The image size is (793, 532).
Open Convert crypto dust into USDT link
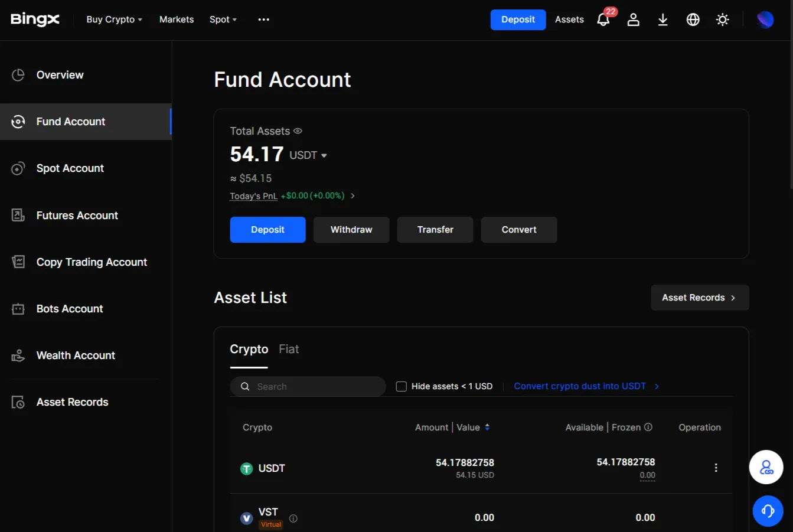[x=579, y=386]
